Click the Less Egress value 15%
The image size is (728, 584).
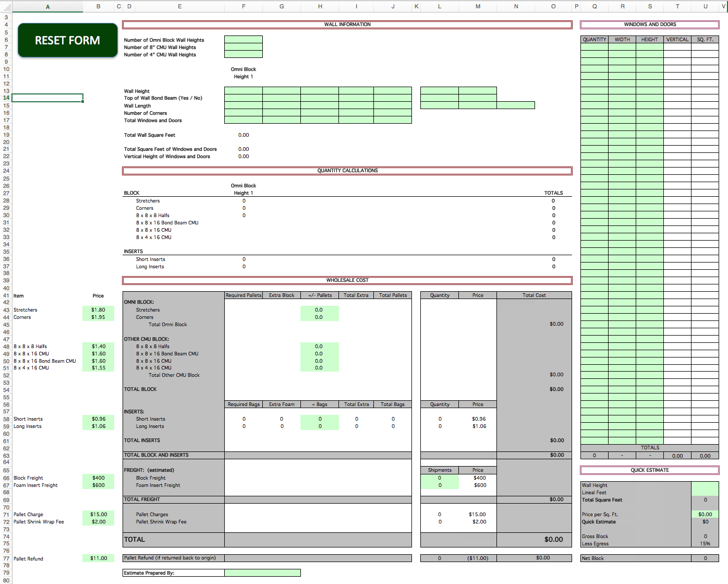click(x=705, y=544)
